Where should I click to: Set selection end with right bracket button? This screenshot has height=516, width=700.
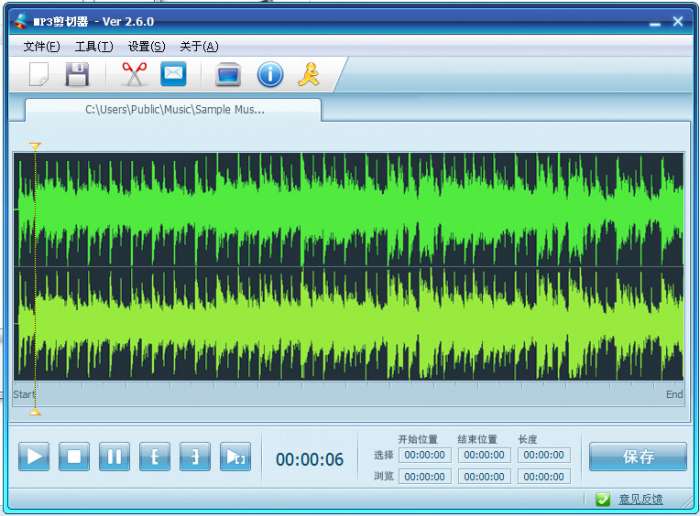[195, 457]
